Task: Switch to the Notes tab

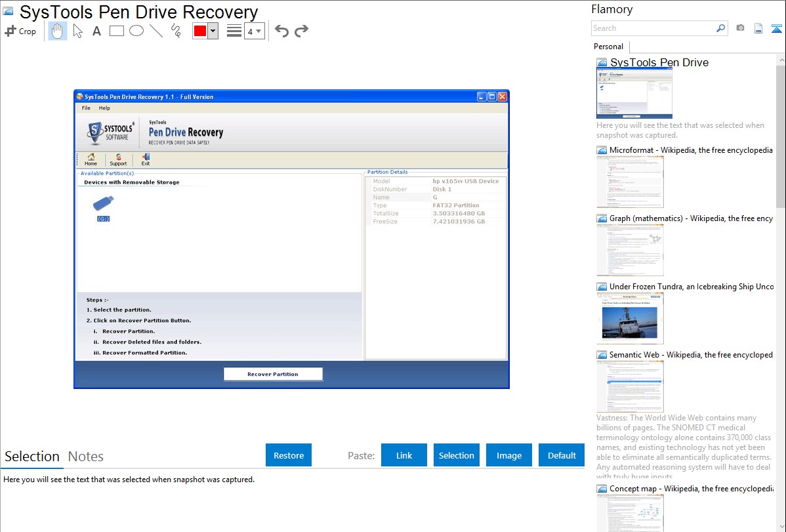Action: pyautogui.click(x=86, y=457)
